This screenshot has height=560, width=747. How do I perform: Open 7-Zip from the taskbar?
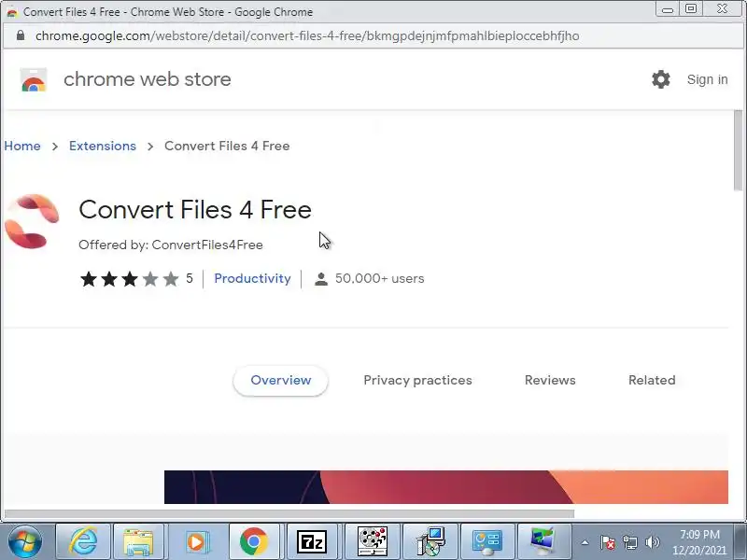[x=312, y=541]
